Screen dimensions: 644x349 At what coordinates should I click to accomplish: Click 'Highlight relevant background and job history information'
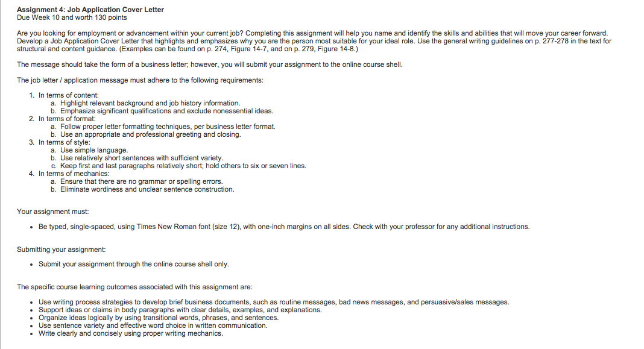pos(150,103)
